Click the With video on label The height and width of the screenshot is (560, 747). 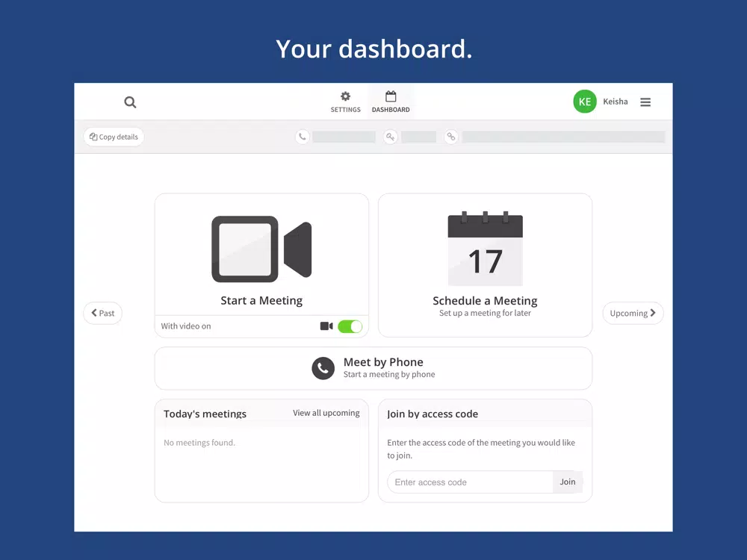[186, 326]
